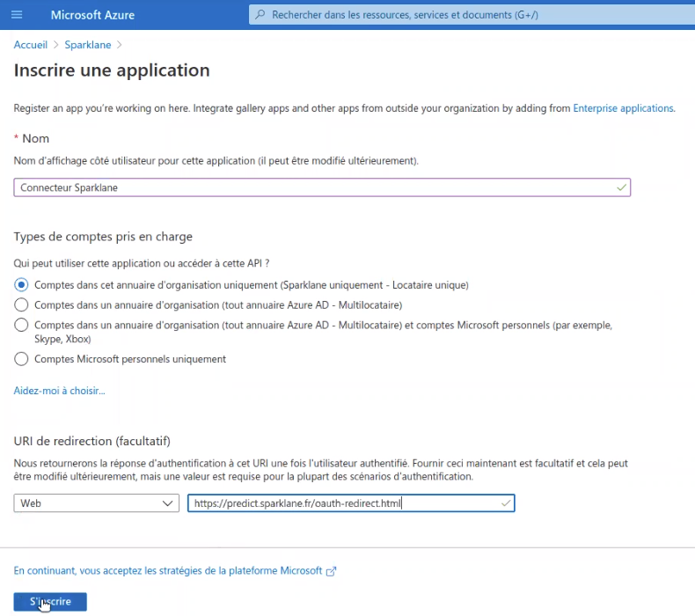Select Multilocataire Azure AD directory option
The height and width of the screenshot is (616, 695).
(x=21, y=305)
